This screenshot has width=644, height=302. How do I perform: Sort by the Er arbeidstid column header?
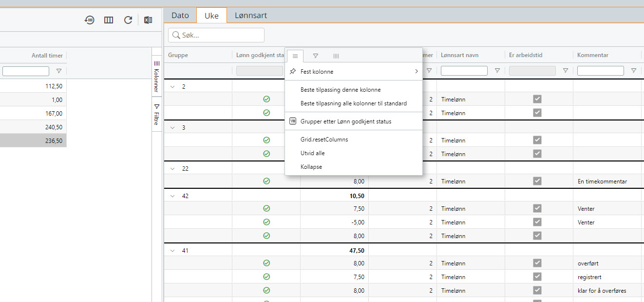(x=526, y=55)
